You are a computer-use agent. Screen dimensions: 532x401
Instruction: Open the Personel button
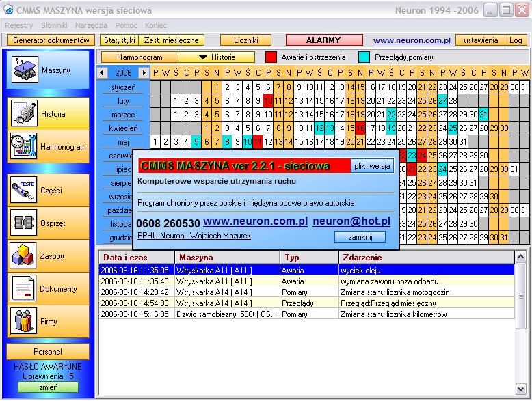(48, 352)
